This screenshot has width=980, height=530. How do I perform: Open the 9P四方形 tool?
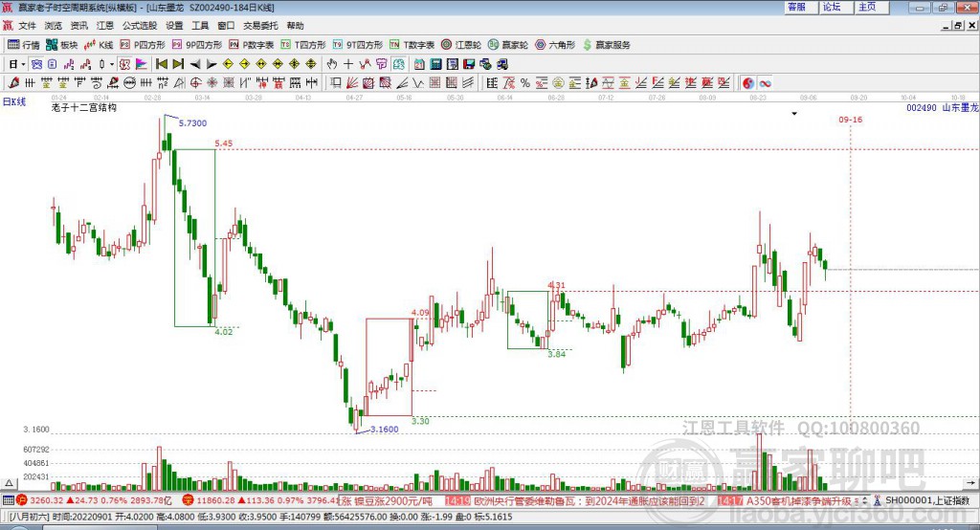[197, 45]
